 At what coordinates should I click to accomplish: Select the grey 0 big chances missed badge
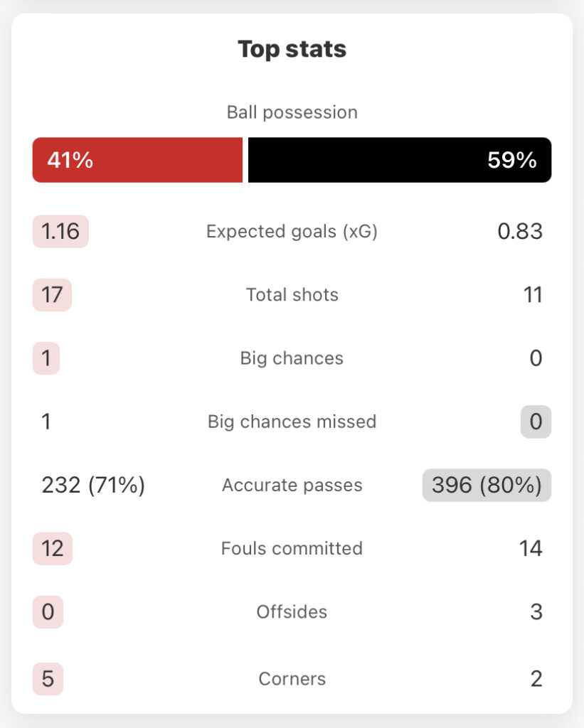click(536, 422)
